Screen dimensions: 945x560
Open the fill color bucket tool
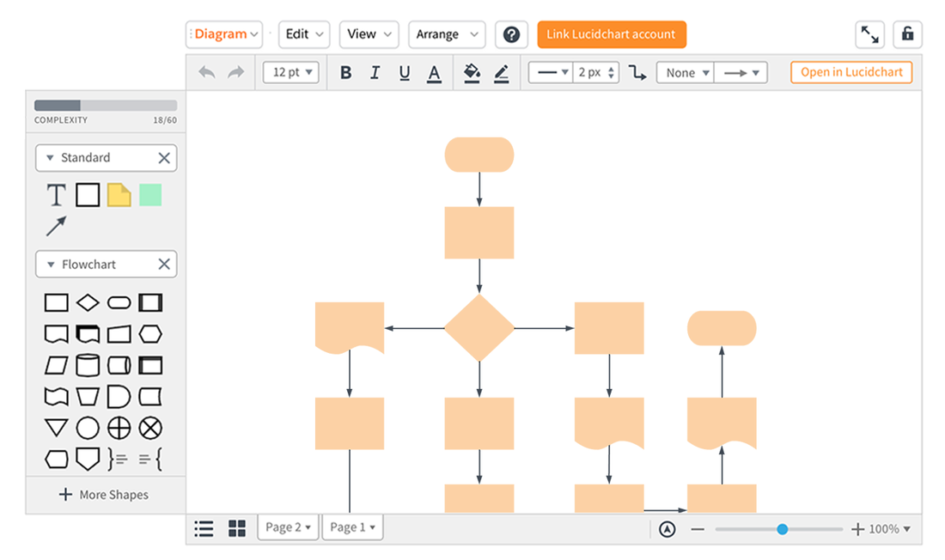472,72
